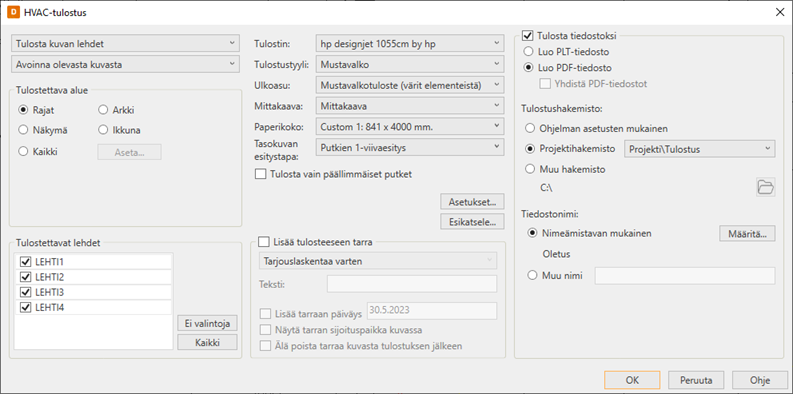Viewport: 793px width, 394px height.
Task: Uncheck LEHTI3 in the printable sheets list
Action: pos(25,292)
